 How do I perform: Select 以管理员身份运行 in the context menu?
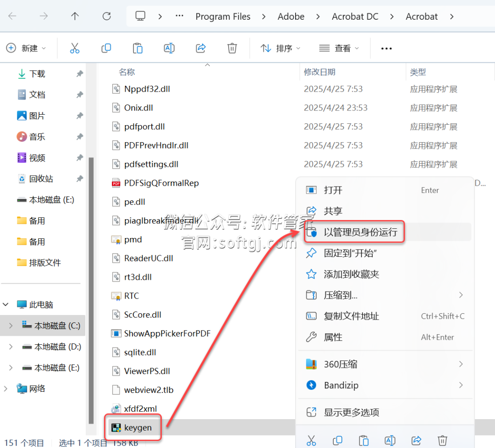tap(385, 232)
